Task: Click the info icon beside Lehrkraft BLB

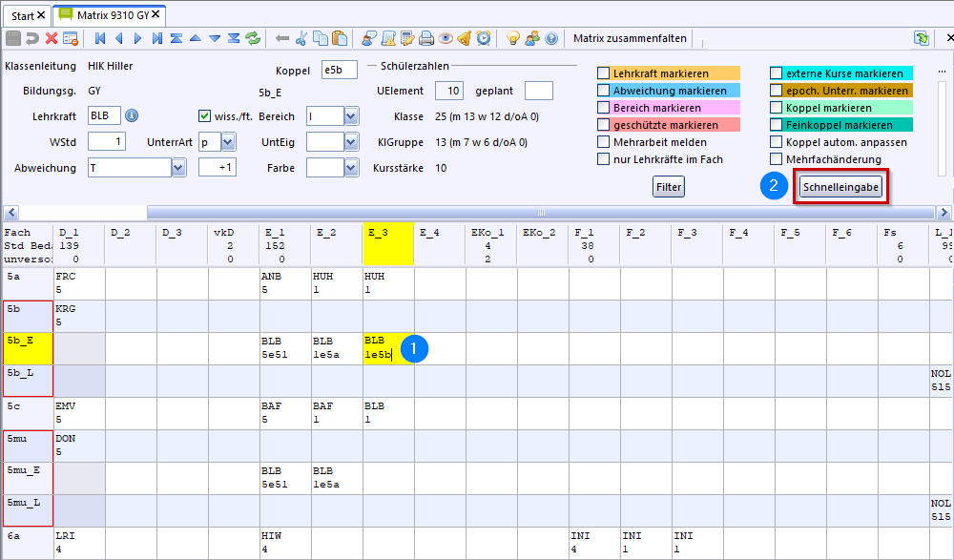Action: click(132, 115)
